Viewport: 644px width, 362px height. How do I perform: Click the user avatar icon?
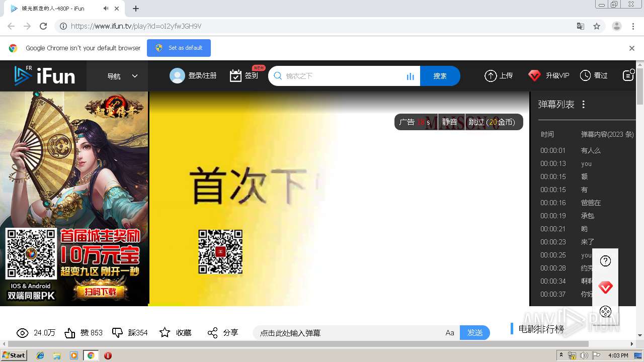click(177, 75)
